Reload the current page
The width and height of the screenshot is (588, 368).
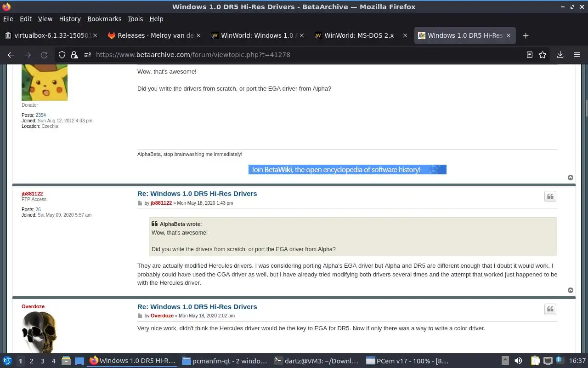44,55
